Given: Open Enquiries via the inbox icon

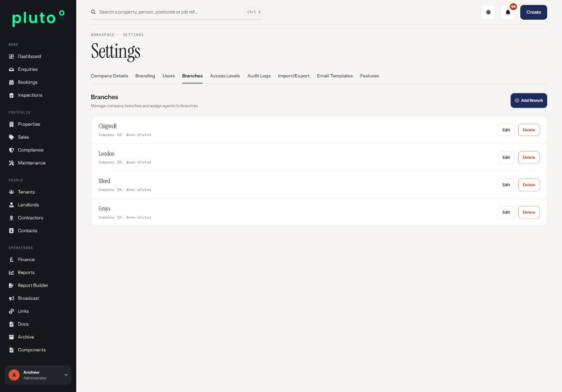Looking at the screenshot, I should click(12, 69).
